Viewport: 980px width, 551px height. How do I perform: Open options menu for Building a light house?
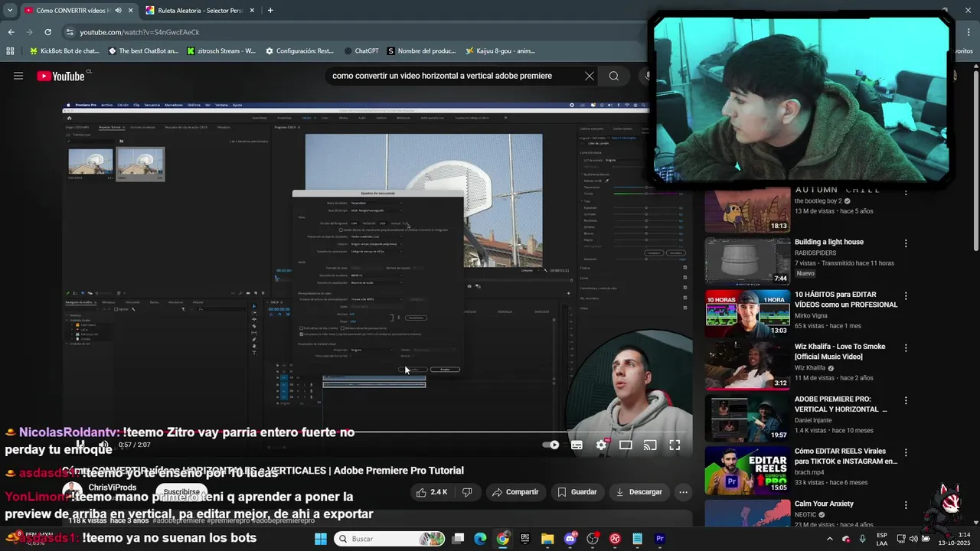906,243
